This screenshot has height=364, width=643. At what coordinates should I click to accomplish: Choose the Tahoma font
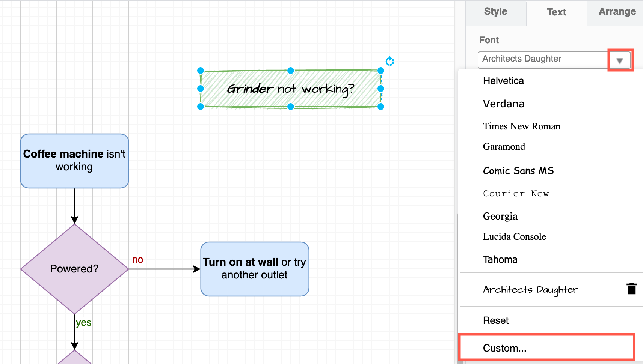[500, 260]
